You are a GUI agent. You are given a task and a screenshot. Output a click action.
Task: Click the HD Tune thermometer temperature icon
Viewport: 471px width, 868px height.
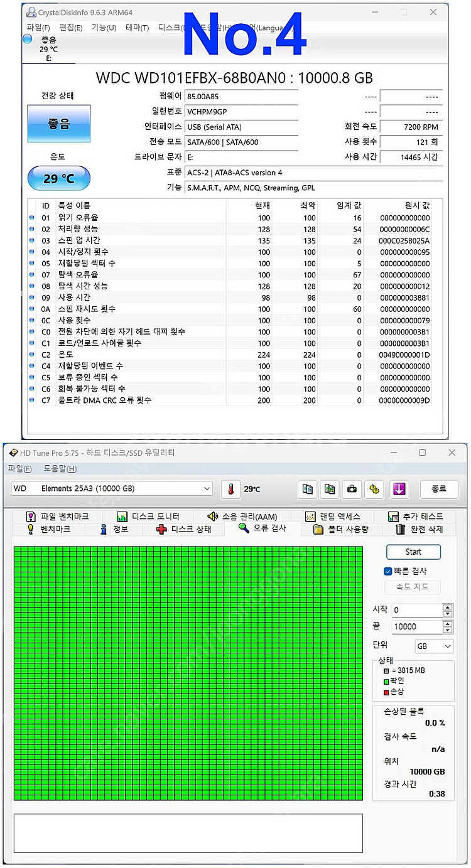[230, 489]
